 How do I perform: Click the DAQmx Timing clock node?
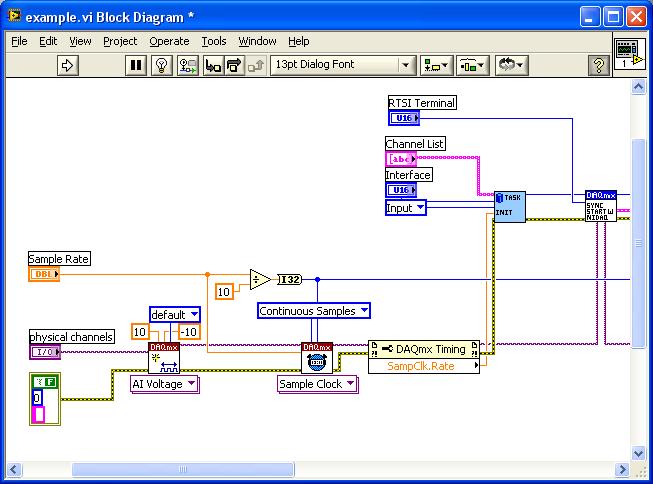317,357
